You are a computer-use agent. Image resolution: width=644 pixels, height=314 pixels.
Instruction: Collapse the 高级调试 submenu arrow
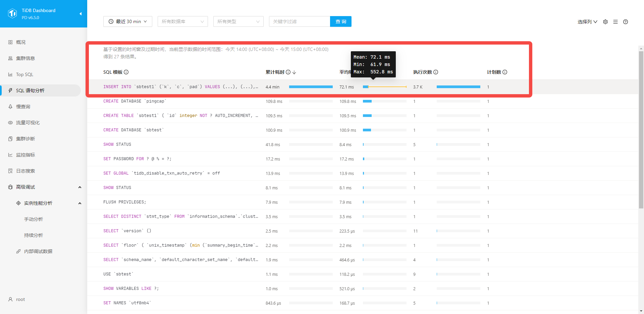tap(80, 187)
